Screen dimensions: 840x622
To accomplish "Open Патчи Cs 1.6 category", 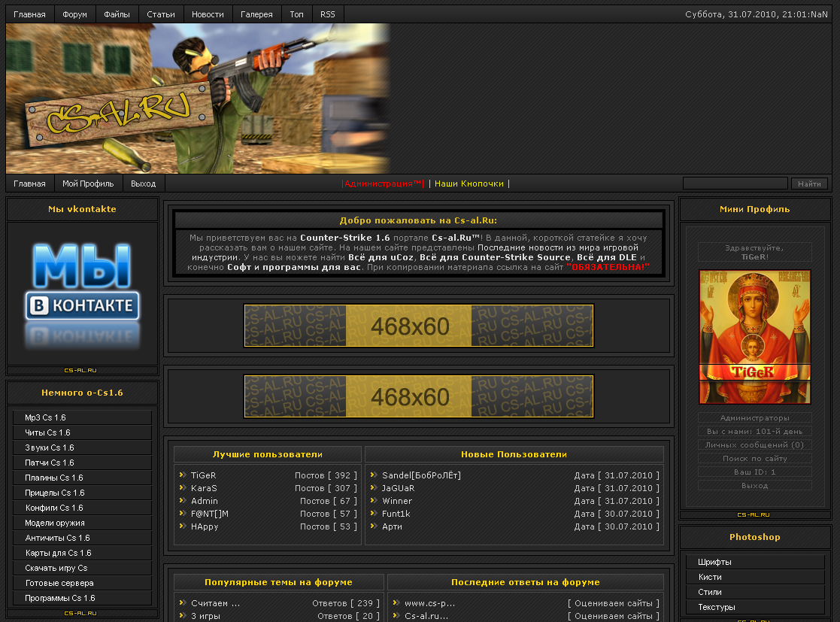I will (x=83, y=463).
